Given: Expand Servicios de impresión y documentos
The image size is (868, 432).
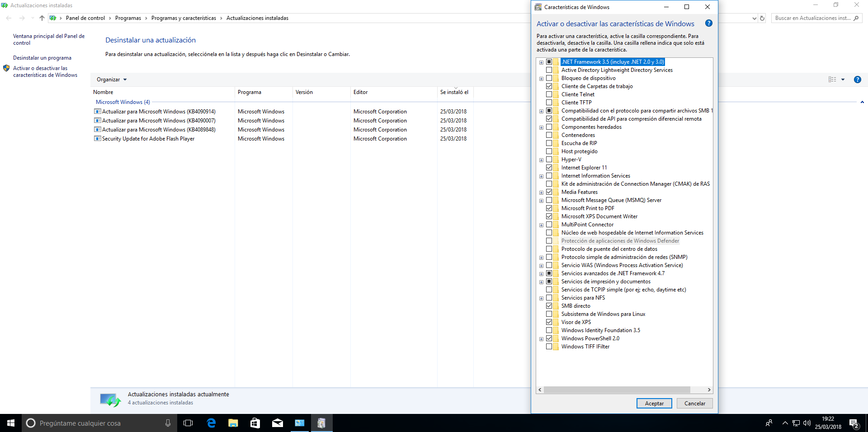Looking at the screenshot, I should coord(541,282).
